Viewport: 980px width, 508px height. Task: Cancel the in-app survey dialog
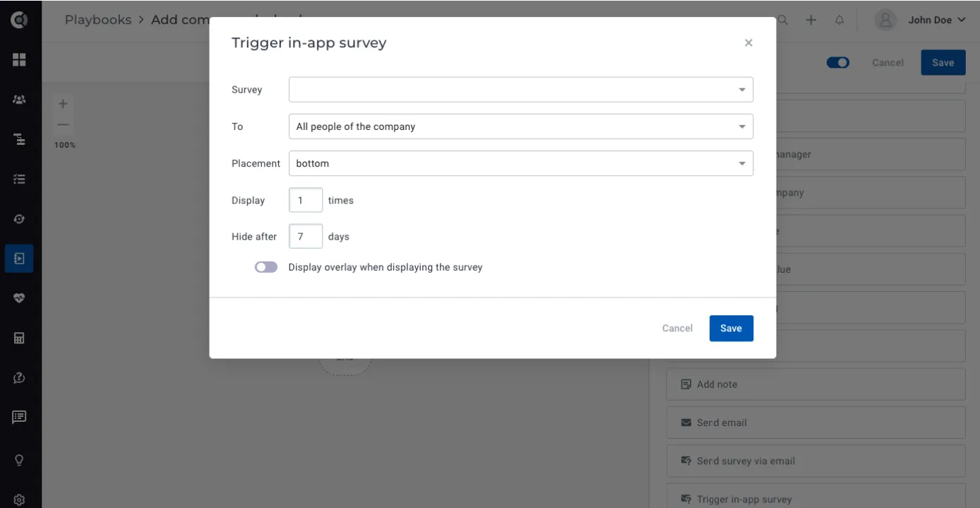click(677, 328)
